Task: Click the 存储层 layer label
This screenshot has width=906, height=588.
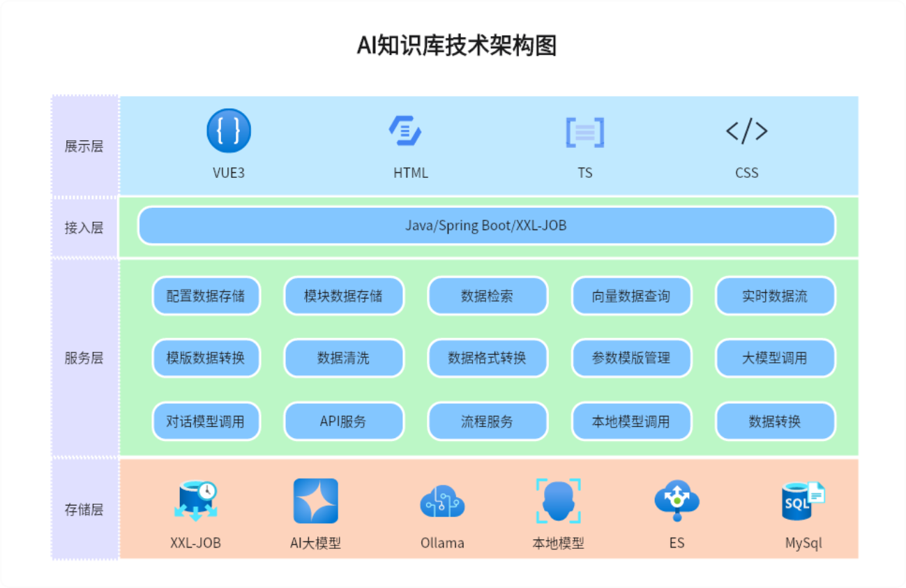Action: (84, 509)
